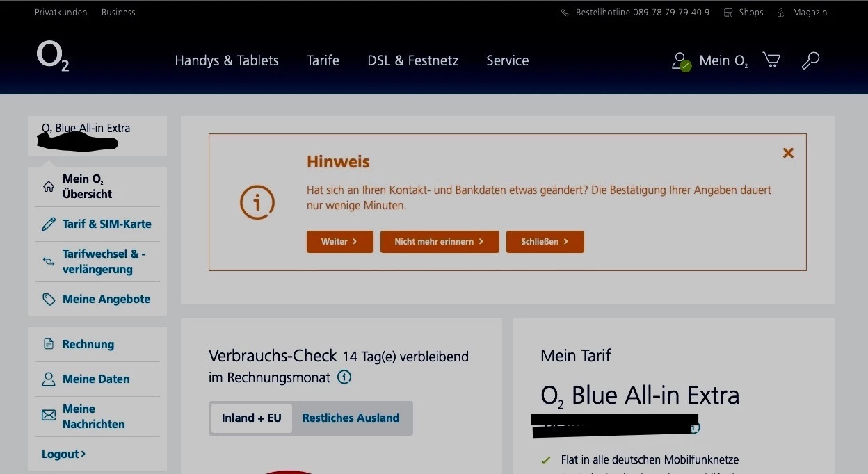
Task: Click the tag icon for Meine Angebote
Action: click(49, 299)
